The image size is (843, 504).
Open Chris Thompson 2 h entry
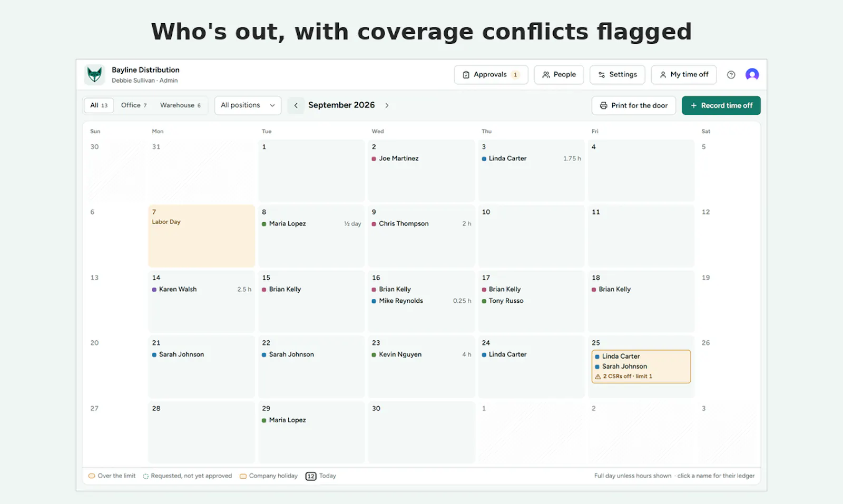[421, 224]
